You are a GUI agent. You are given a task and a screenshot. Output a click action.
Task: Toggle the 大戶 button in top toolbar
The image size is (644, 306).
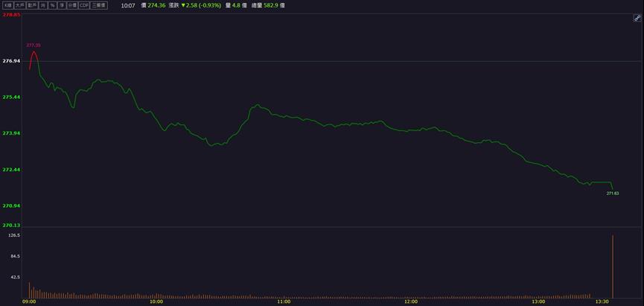(20, 5)
